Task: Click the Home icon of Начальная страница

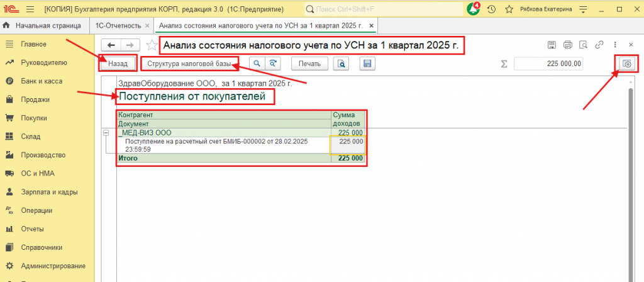Action: click(x=6, y=25)
